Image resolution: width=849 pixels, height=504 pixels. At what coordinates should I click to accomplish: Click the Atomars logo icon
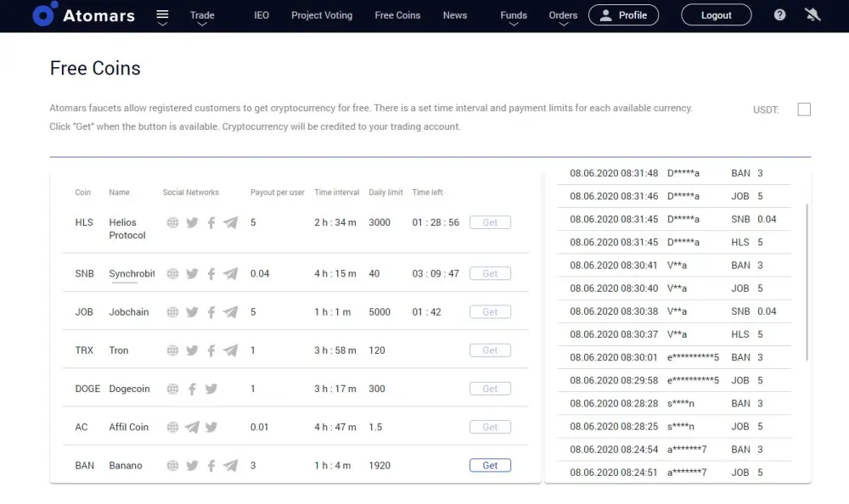tap(45, 14)
